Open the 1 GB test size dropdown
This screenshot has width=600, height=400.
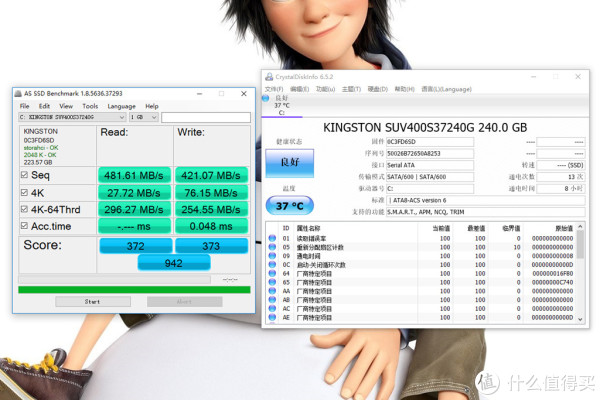pos(143,117)
